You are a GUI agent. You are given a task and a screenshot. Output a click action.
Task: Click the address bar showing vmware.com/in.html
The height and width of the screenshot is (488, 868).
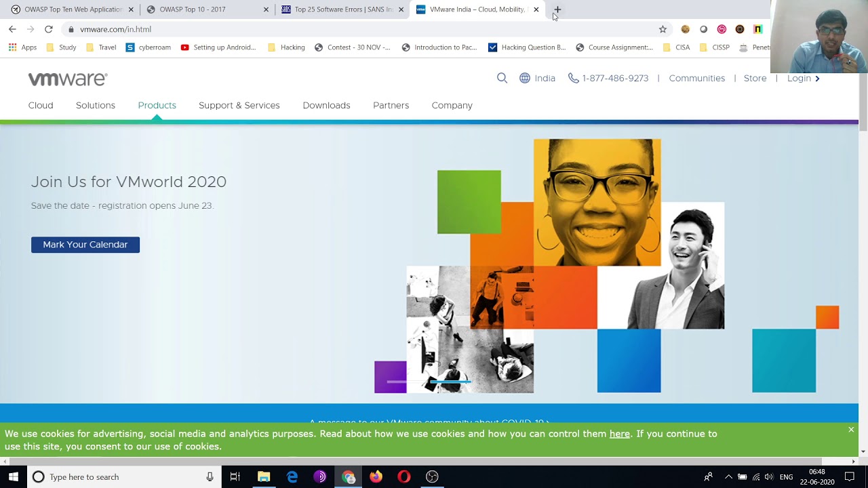click(x=359, y=29)
